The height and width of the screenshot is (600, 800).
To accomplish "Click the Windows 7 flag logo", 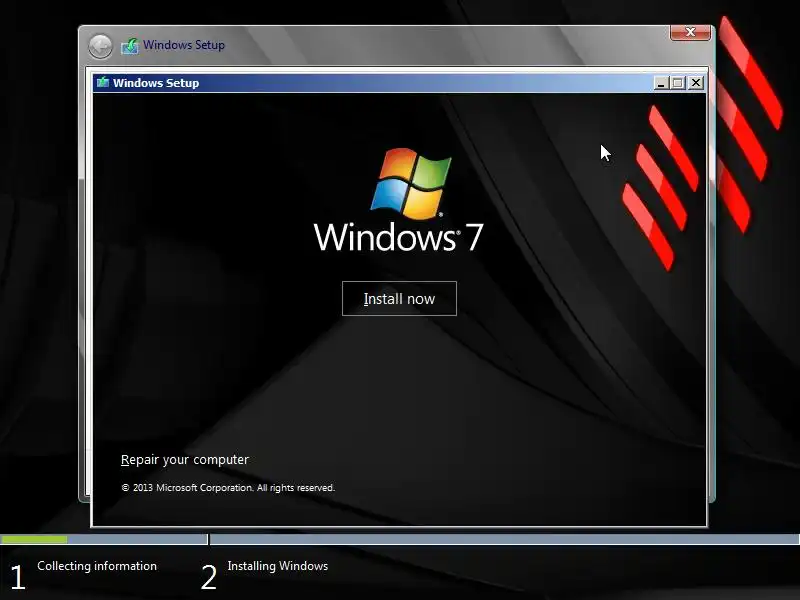I will 411,184.
